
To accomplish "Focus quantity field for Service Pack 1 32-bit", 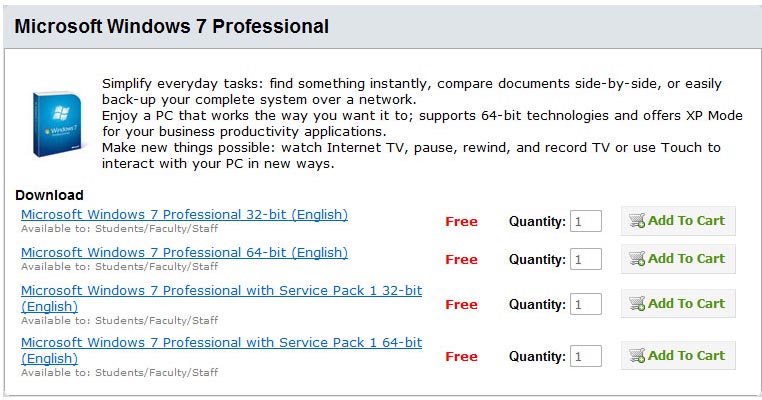I will click(x=586, y=304).
